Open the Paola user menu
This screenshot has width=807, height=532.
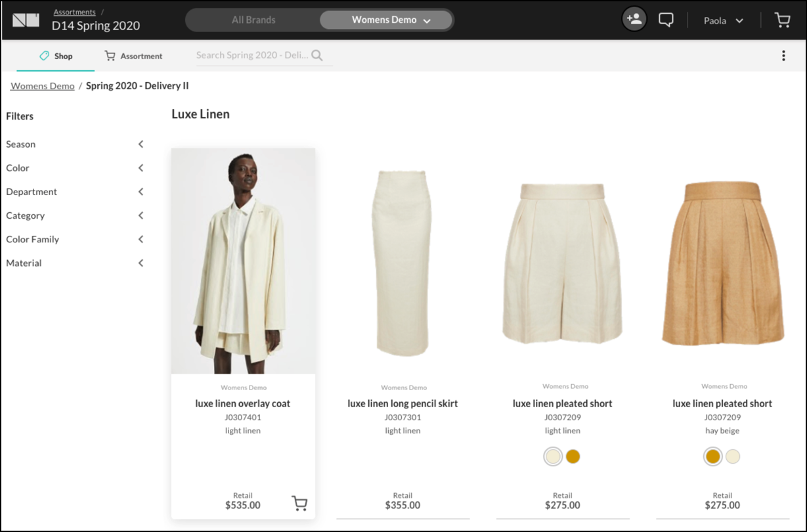pos(723,20)
